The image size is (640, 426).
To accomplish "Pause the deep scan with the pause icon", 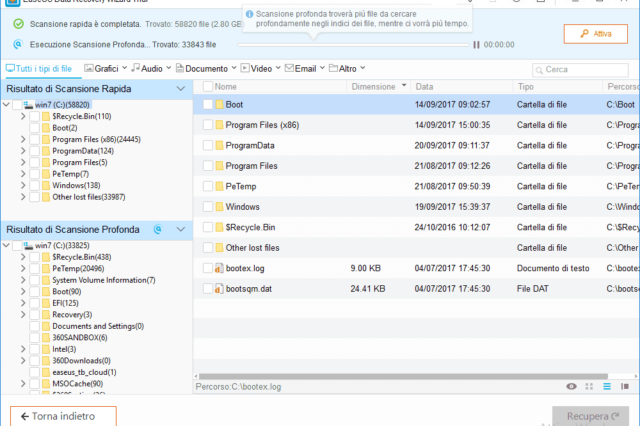I will coord(476,44).
